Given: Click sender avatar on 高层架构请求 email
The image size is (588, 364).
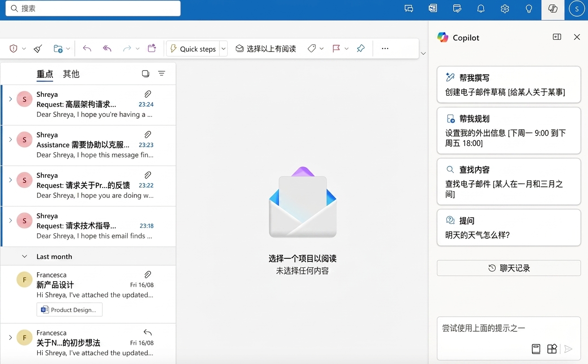Looking at the screenshot, I should click(x=24, y=99).
